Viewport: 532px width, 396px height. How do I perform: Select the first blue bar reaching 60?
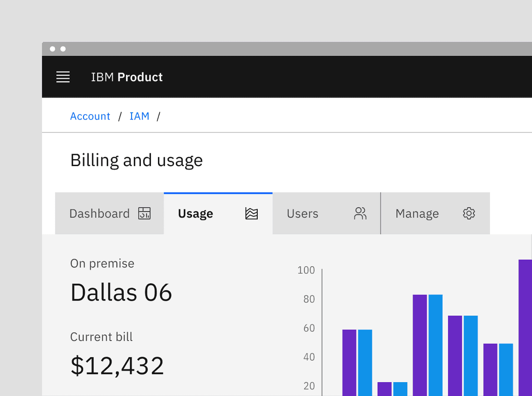tap(365, 362)
